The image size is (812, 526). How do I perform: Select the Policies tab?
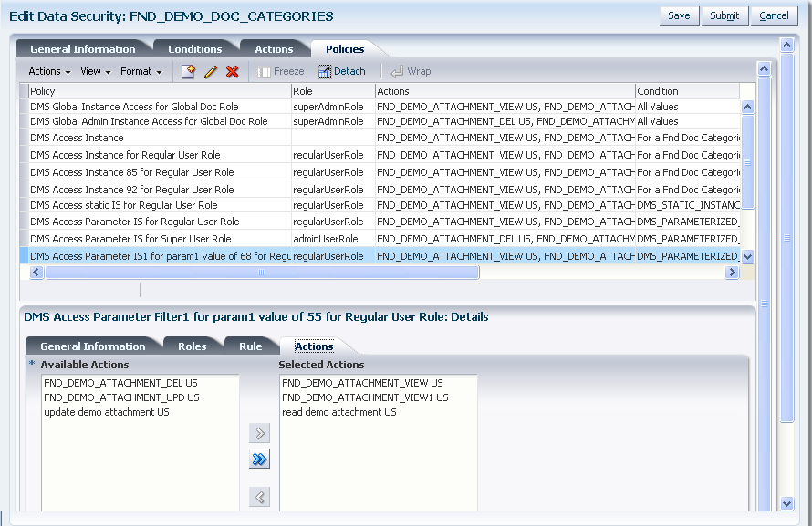(345, 49)
